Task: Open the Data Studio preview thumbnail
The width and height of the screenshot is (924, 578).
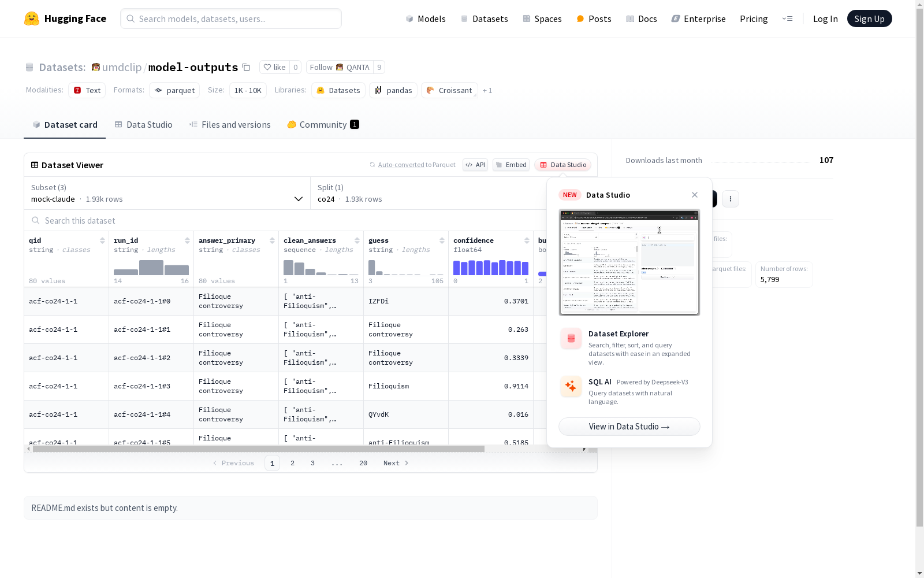Action: 629,262
